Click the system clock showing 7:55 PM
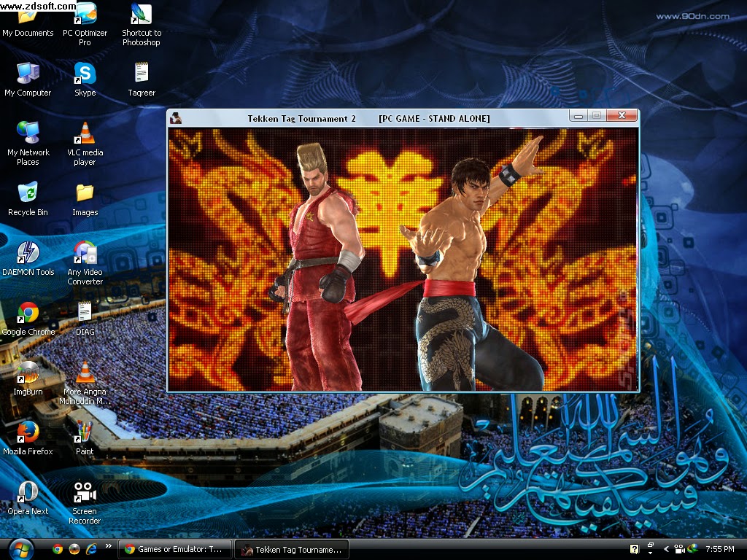This screenshot has height=560, width=747. (720, 549)
